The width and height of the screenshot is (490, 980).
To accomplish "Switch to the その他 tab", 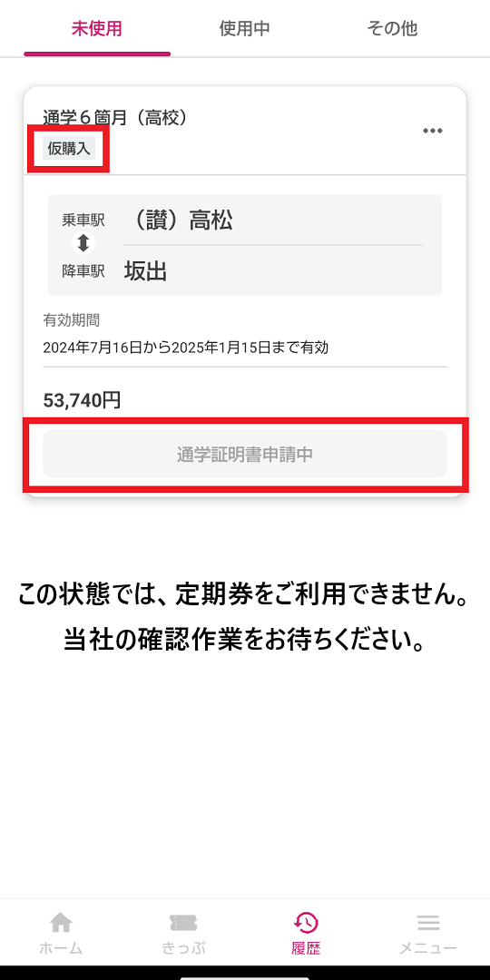I will pyautogui.click(x=392, y=29).
